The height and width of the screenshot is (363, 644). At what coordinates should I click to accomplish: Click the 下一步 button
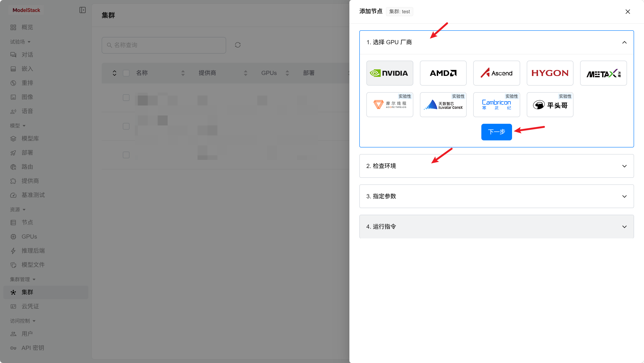coord(496,132)
